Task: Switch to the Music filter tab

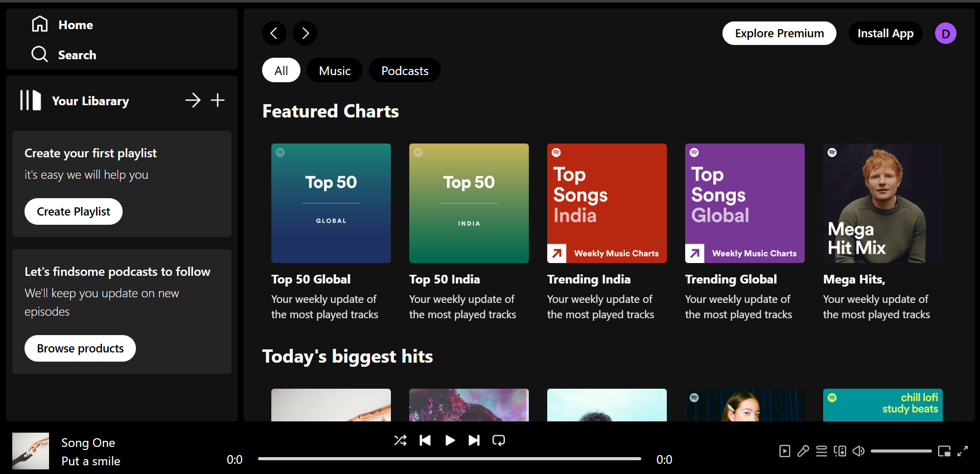Action: coord(335,70)
